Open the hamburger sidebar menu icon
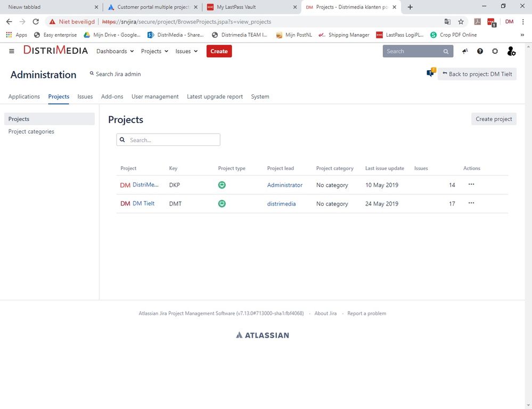532x409 pixels. point(12,51)
